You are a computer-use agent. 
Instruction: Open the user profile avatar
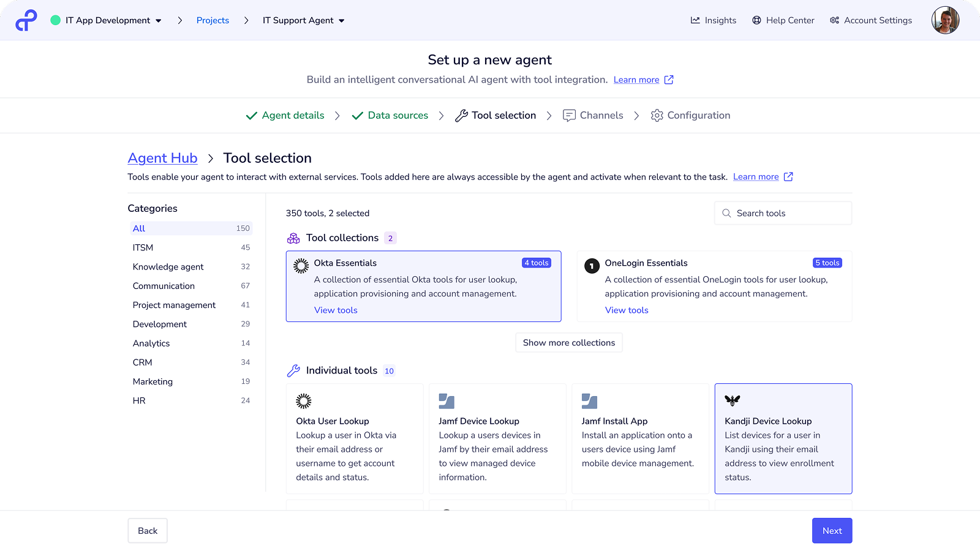point(945,20)
